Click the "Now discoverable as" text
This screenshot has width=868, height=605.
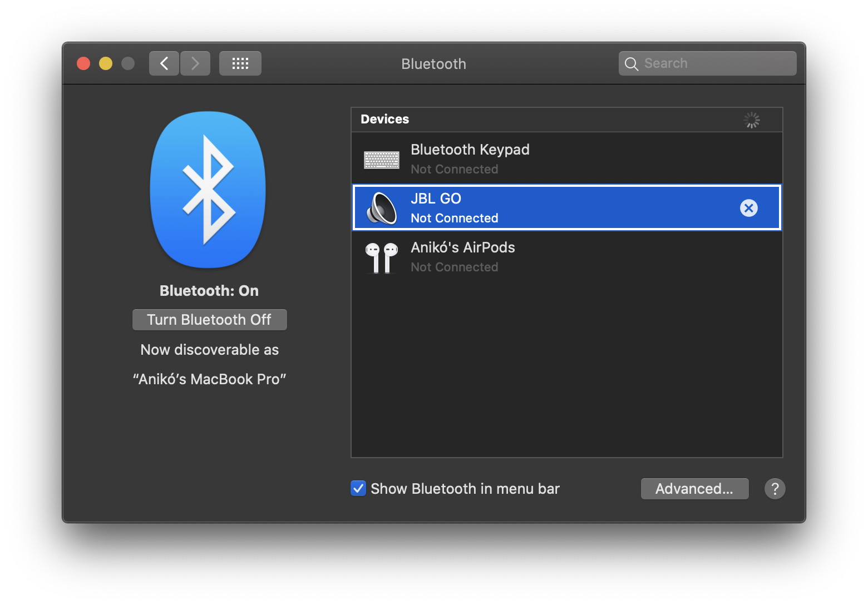210,350
